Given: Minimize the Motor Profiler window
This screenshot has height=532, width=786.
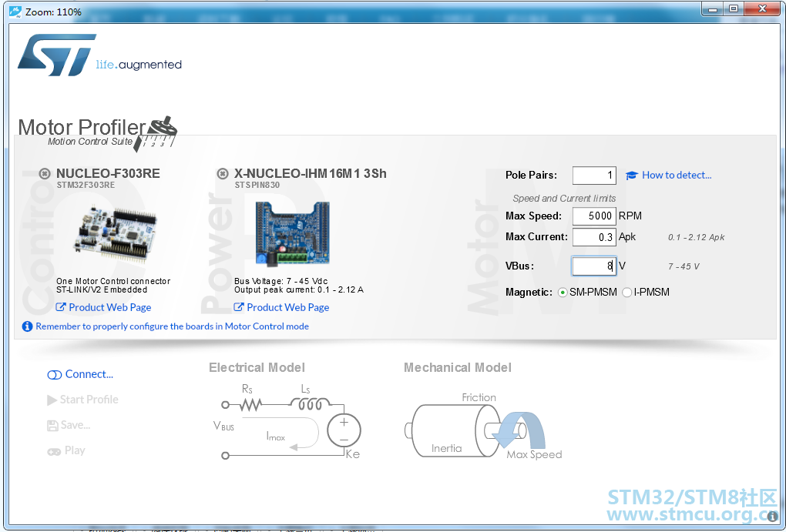Looking at the screenshot, I should pyautogui.click(x=712, y=9).
